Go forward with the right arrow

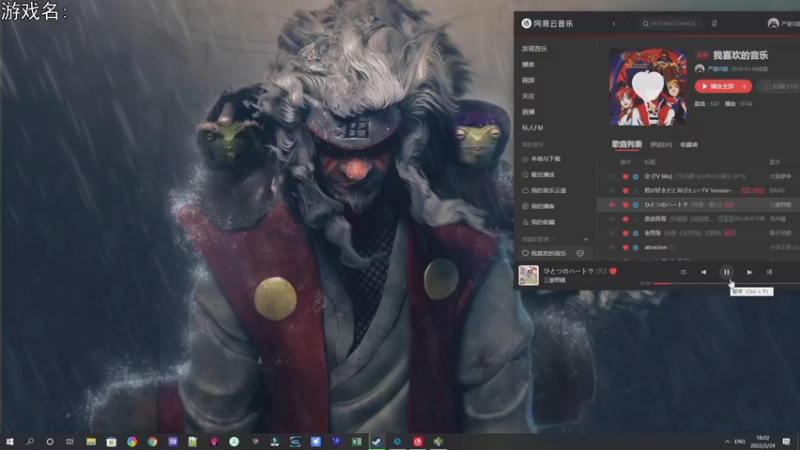pyautogui.click(x=628, y=23)
